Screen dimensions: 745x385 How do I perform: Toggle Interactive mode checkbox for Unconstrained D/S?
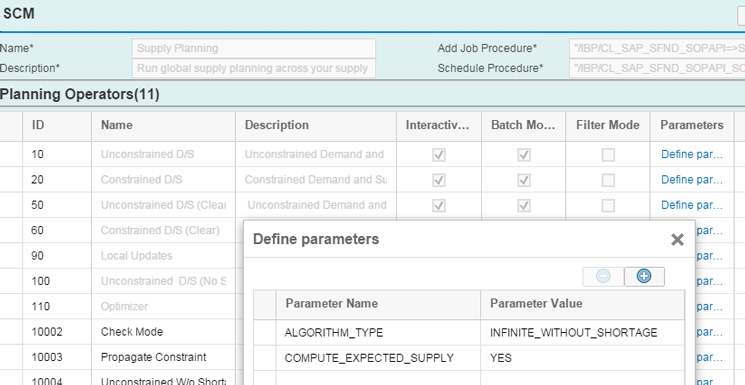tap(439, 155)
